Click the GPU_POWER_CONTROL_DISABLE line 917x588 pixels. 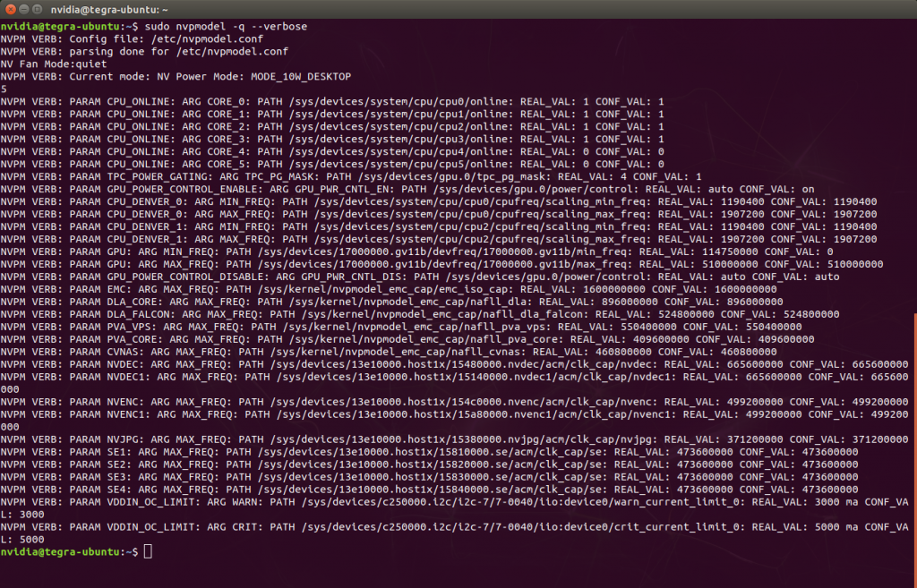tap(420, 277)
